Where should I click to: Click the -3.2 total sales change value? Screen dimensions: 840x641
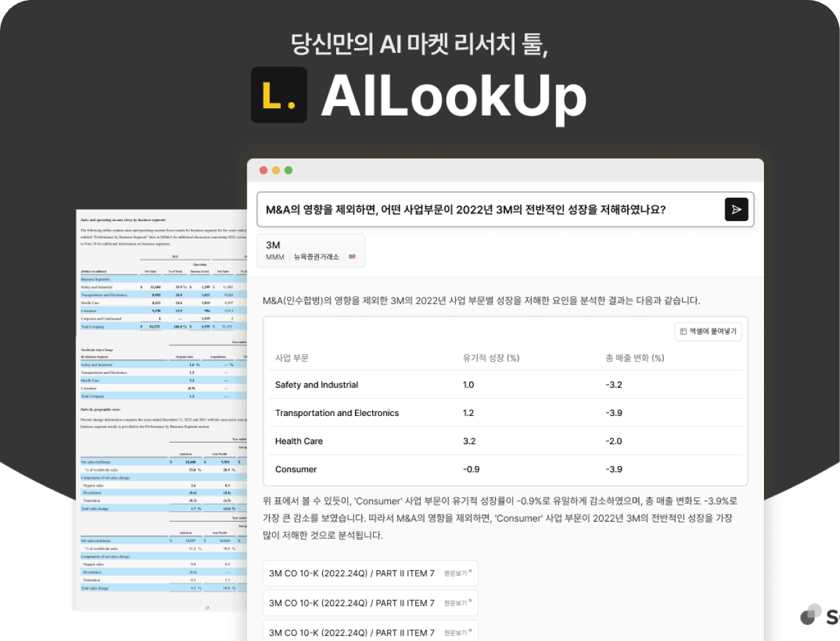(614, 385)
